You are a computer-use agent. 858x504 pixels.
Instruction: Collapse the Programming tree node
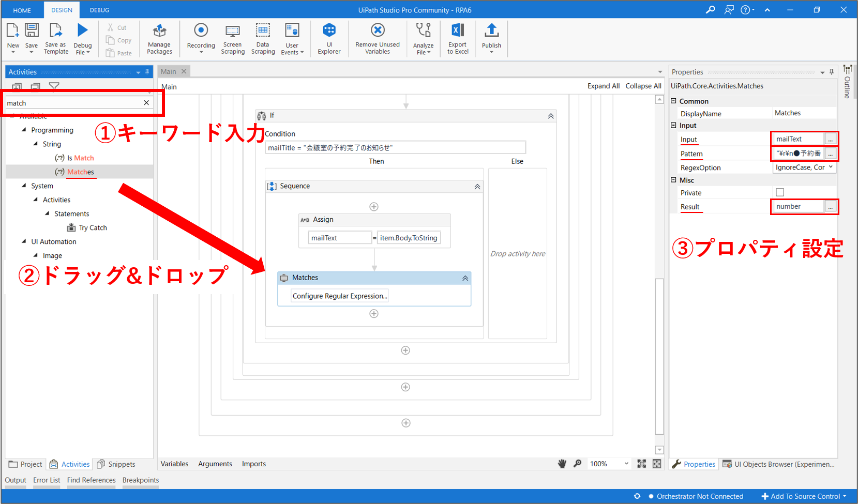pos(24,130)
